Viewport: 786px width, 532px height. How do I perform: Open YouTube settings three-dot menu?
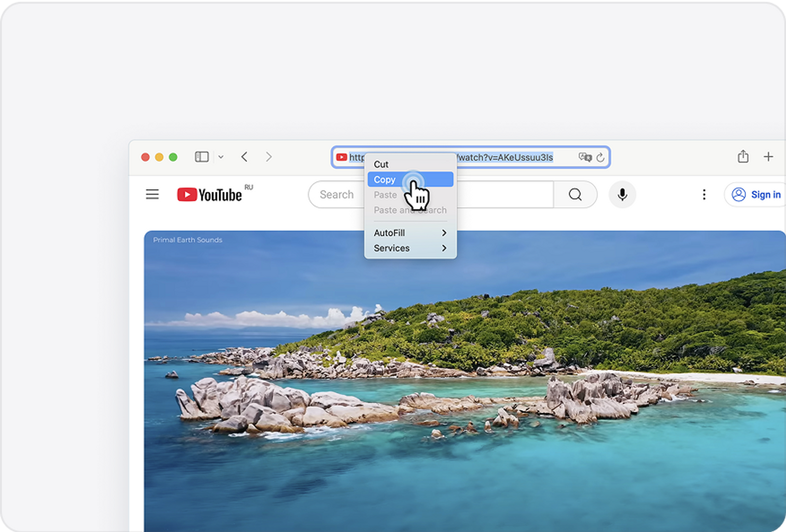coord(704,194)
